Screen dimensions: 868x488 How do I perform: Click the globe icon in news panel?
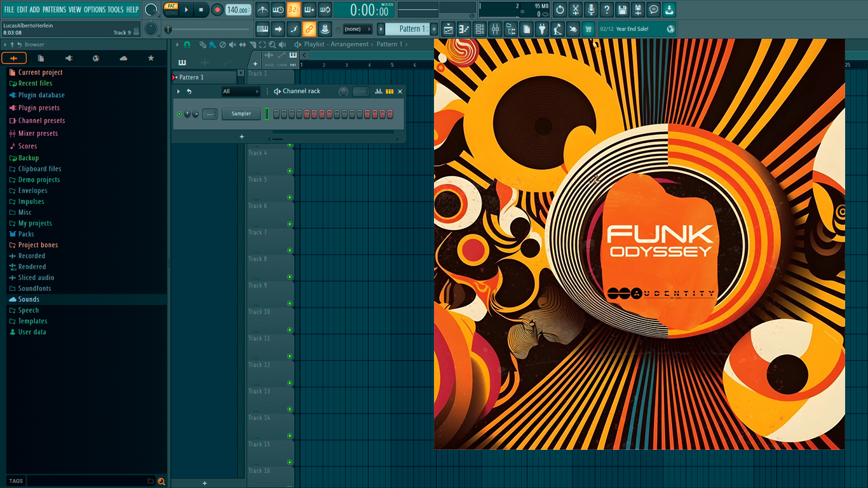670,29
